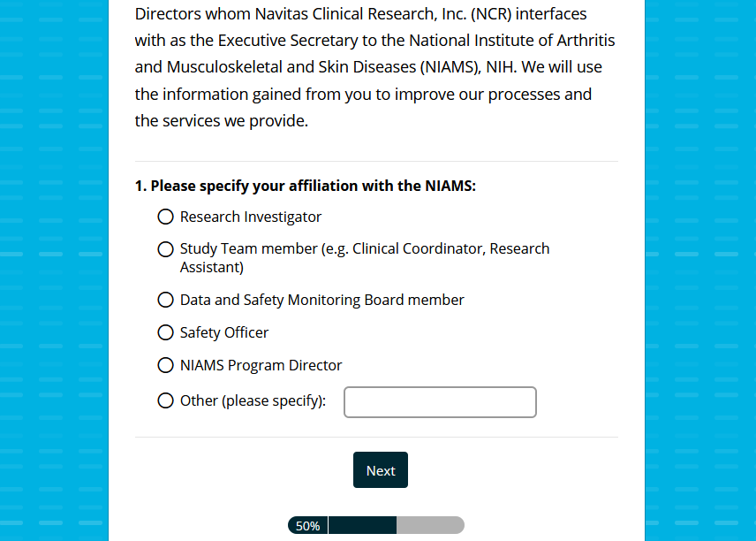Screen dimensions: 756x541
Task: Select the Other (please specify) radio button
Action: [x=165, y=400]
